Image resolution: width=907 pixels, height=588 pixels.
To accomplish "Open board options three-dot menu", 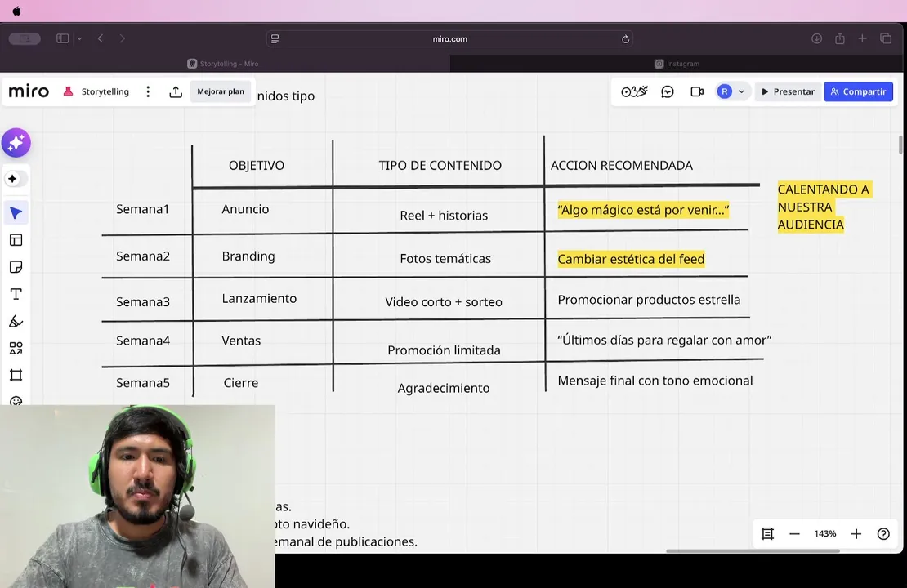I will click(x=148, y=91).
